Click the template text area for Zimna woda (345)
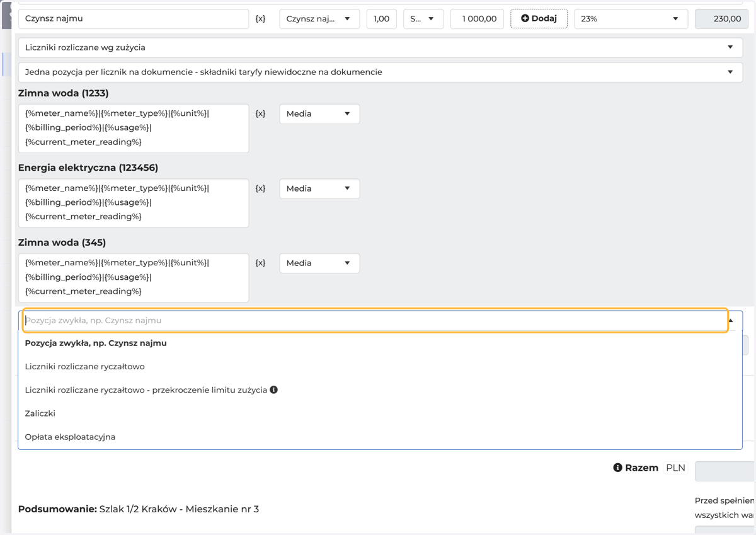Screen dimensions: 756x535 [x=134, y=277]
